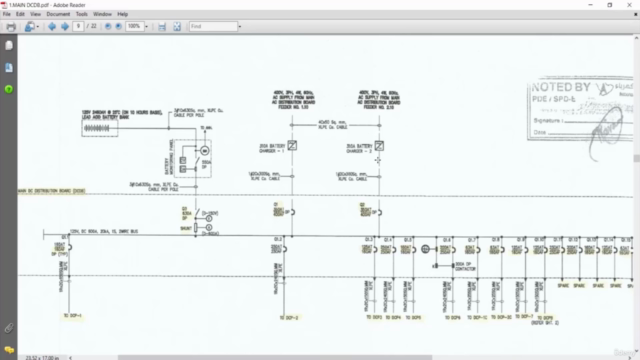Click the TO DCP-1 label
Image resolution: width=640 pixels, height=360 pixels.
[x=73, y=316]
